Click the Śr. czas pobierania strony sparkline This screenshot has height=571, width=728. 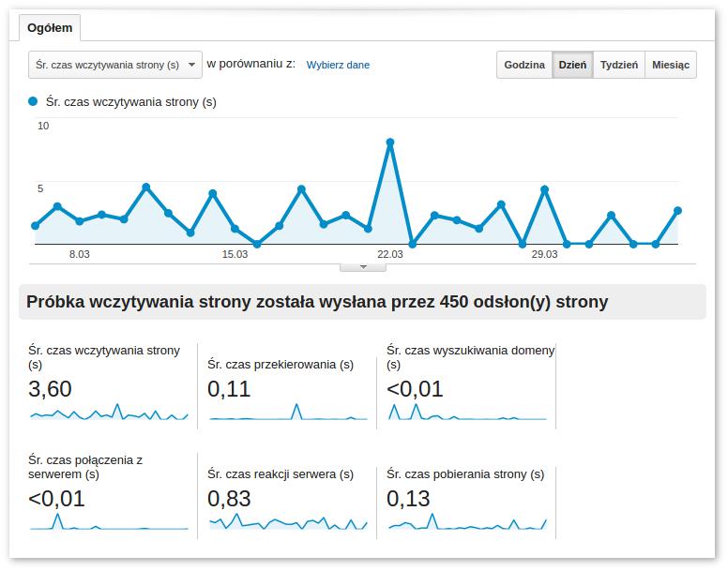click(x=466, y=522)
